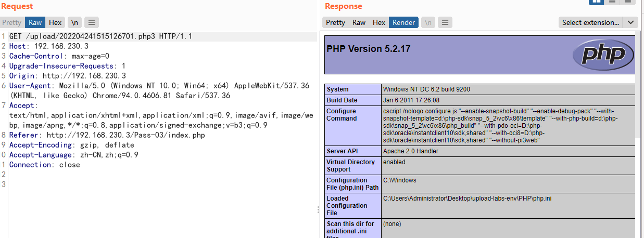Click the Windows NT DC 6.2 build 9200 value
The height and width of the screenshot is (238, 644).
[426, 89]
